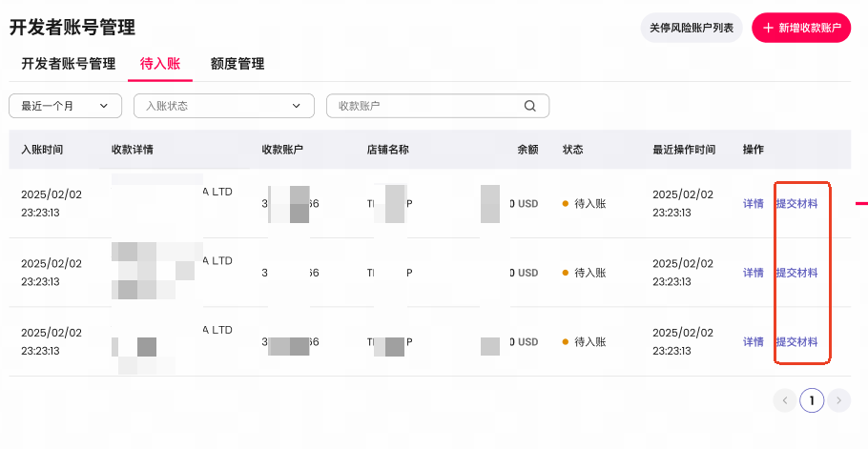868x449 pixels.
Task: Go to previous page arrow in pagination
Action: [x=784, y=400]
